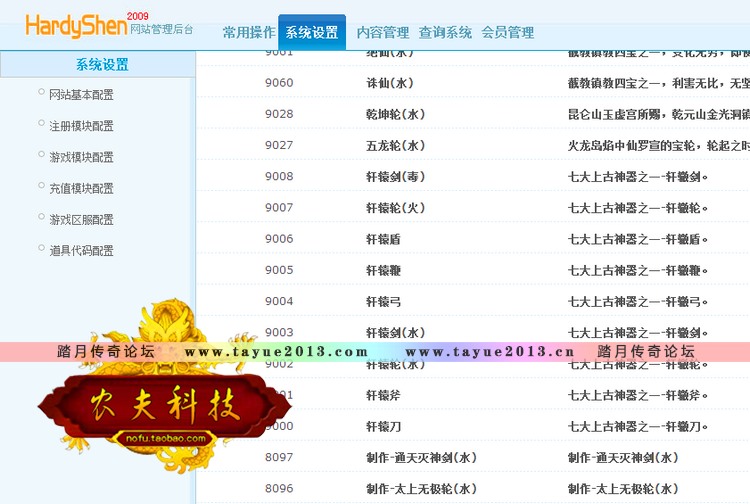This screenshot has height=504, width=750.
Task: Click bullet icon beside 游戏模块配置
Action: click(41, 155)
